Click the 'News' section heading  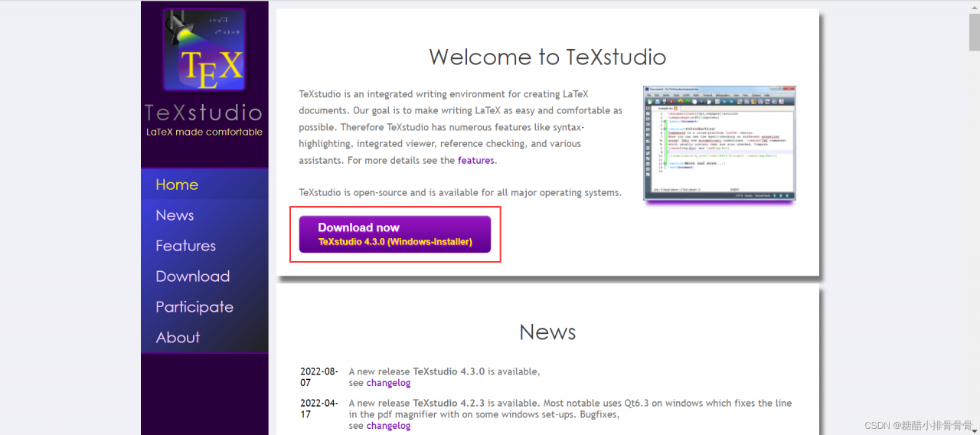pos(547,332)
